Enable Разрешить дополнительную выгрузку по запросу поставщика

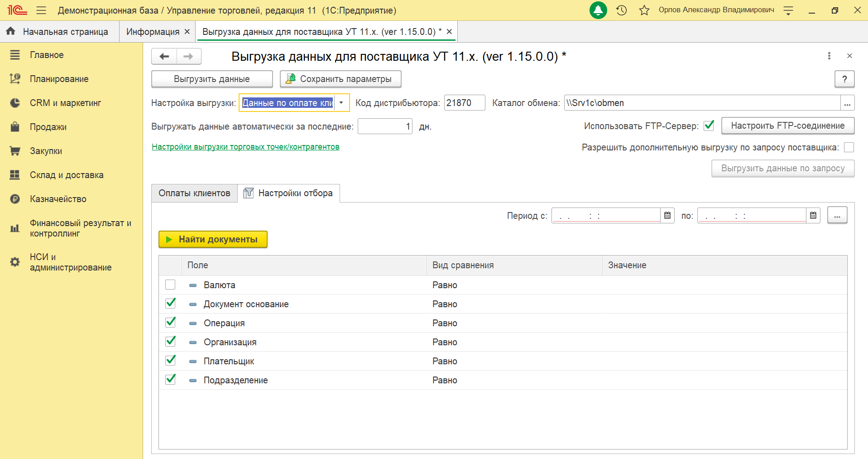coord(849,147)
